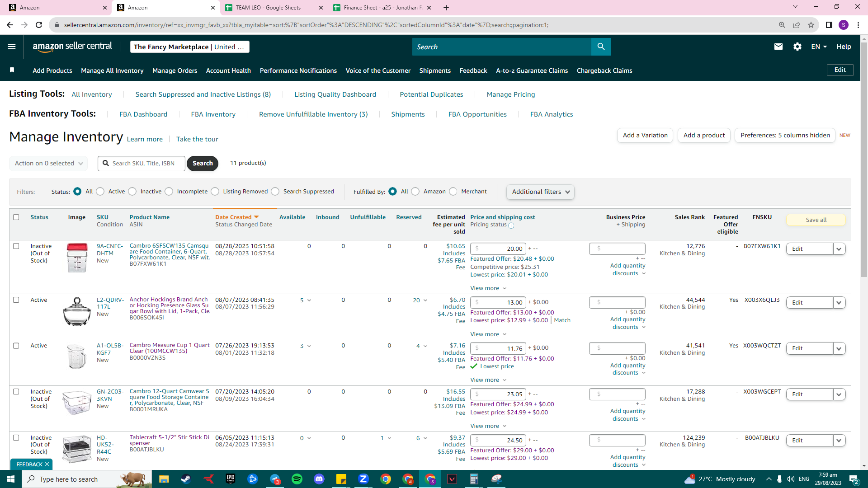Open Epic Games Launcher from taskbar

pos(231,479)
